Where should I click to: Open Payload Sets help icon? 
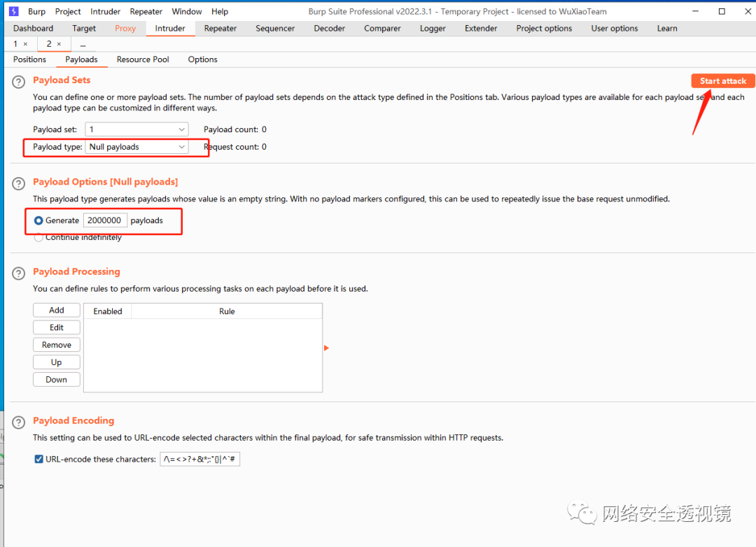18,82
